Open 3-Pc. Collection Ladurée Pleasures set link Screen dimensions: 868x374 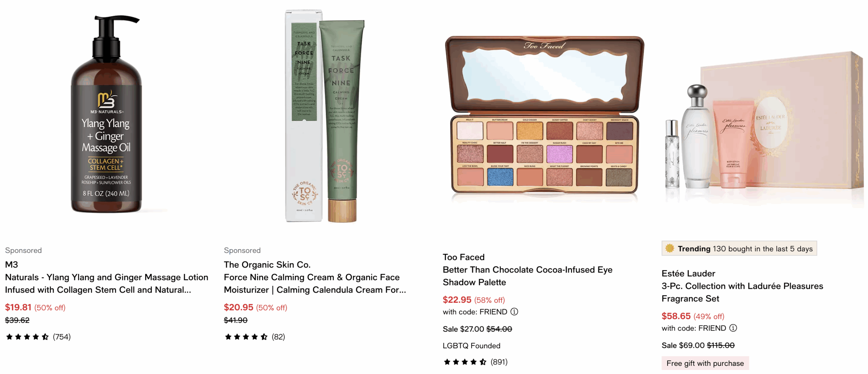coord(742,292)
